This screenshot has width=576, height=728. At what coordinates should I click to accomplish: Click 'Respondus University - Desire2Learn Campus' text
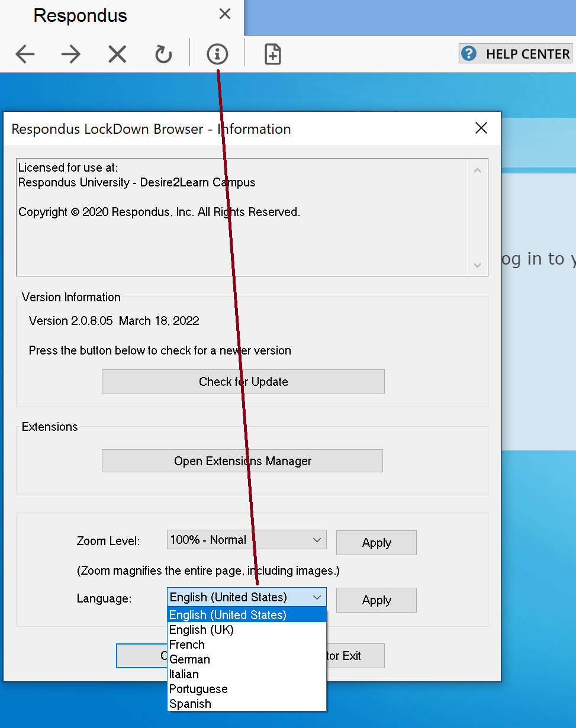137,182
